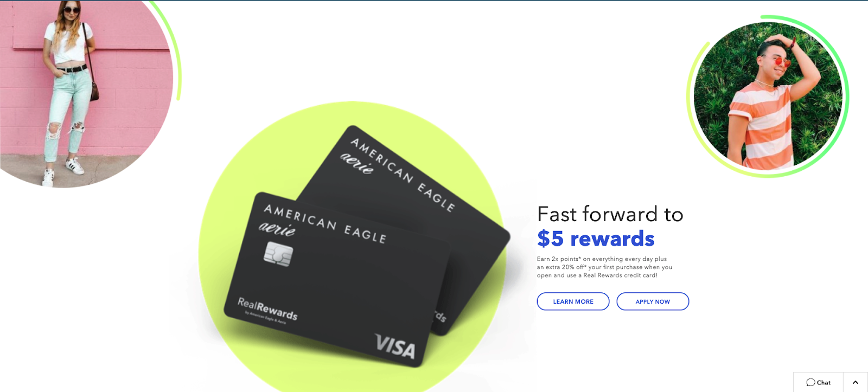Click the RealRewards logo on front card
The height and width of the screenshot is (392, 868).
point(267,310)
